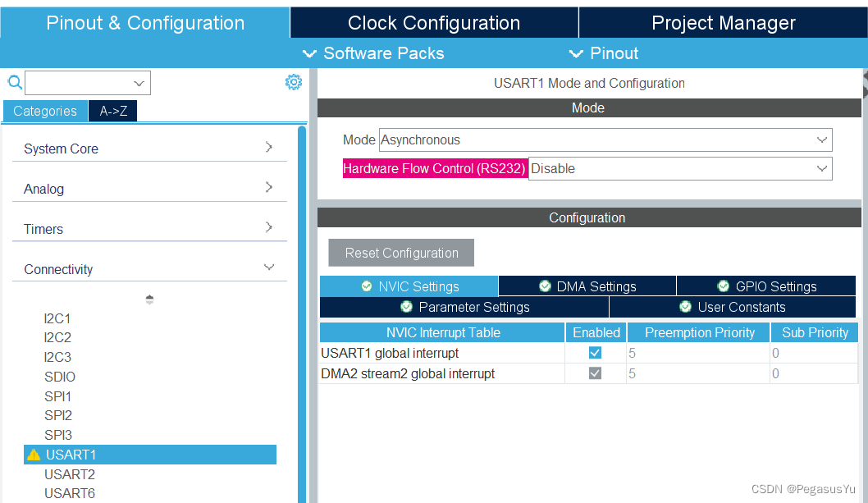Click the DMA Settings green check icon
868x503 pixels.
click(x=545, y=286)
